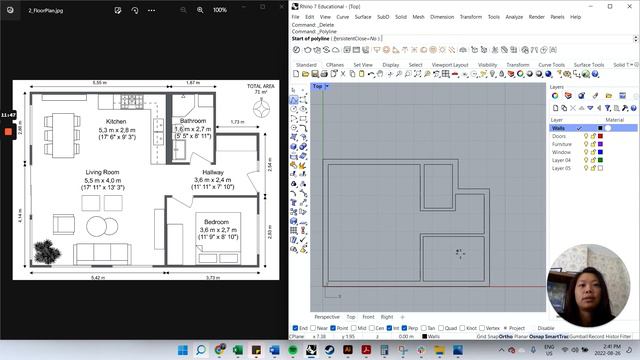Open the Analyze menu
Image resolution: width=640 pixels, height=360 pixels.
coord(514,17)
